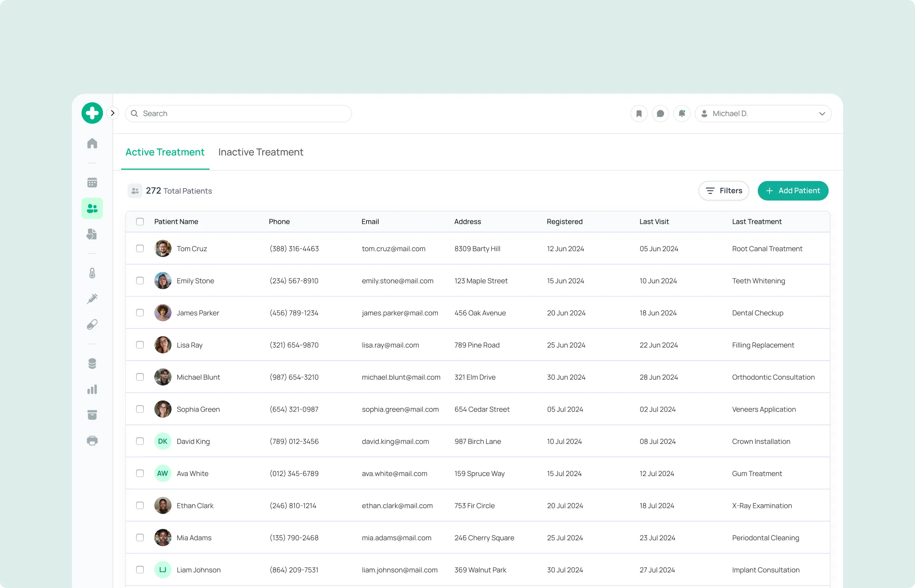
Task: Open the Filters button
Action: click(x=724, y=191)
